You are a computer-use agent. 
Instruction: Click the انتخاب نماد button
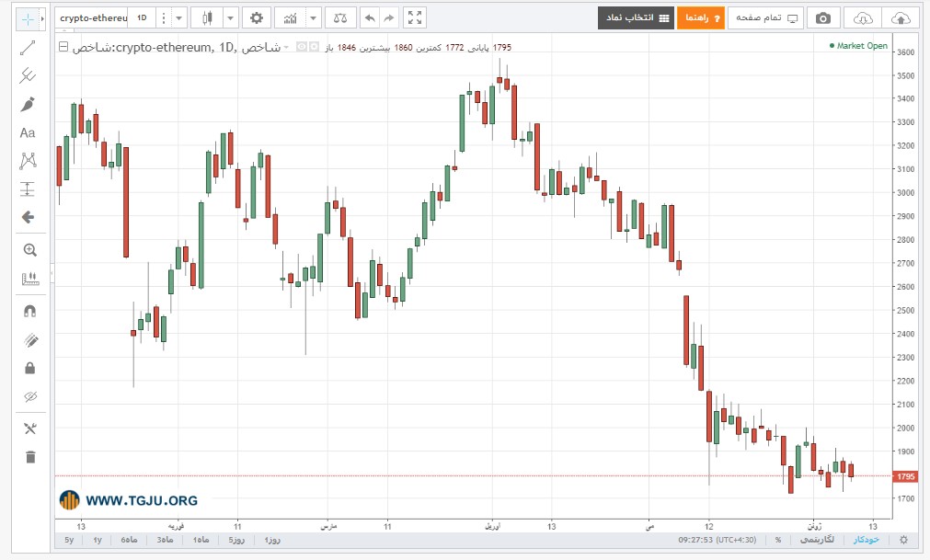(x=636, y=18)
